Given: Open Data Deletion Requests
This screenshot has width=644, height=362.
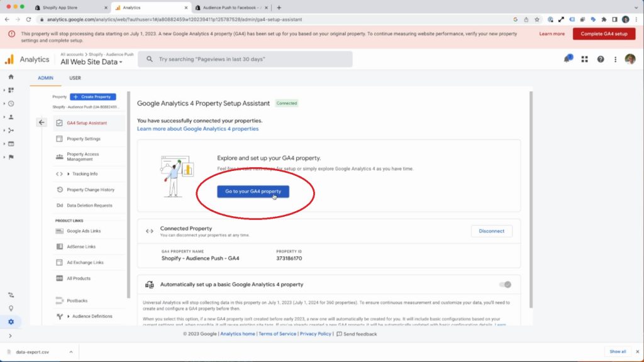Looking at the screenshot, I should coord(89,206).
